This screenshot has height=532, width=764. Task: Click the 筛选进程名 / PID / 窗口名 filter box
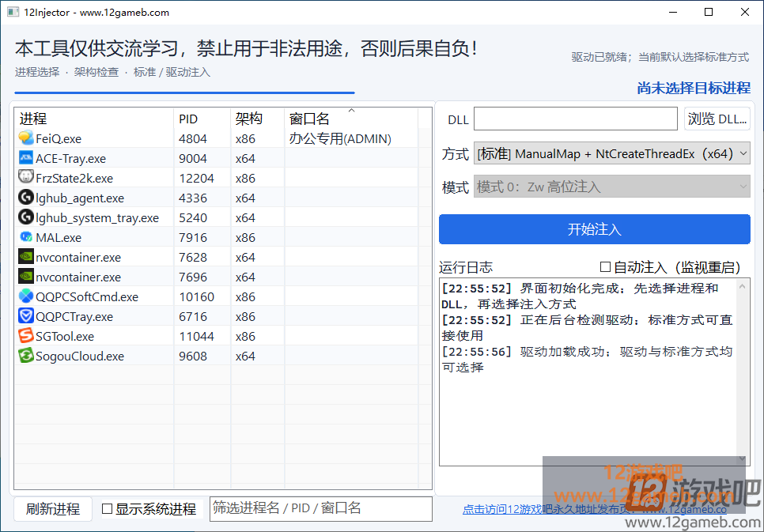[x=320, y=509]
